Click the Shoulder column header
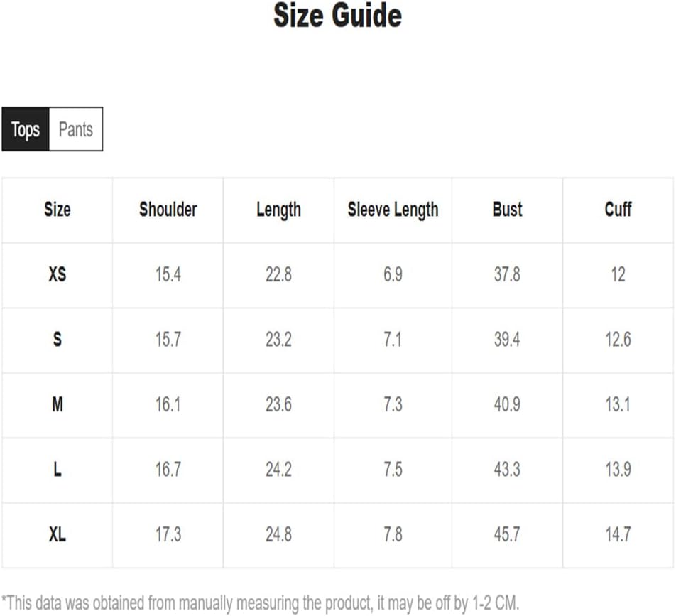676x616 pixels. 168,210
